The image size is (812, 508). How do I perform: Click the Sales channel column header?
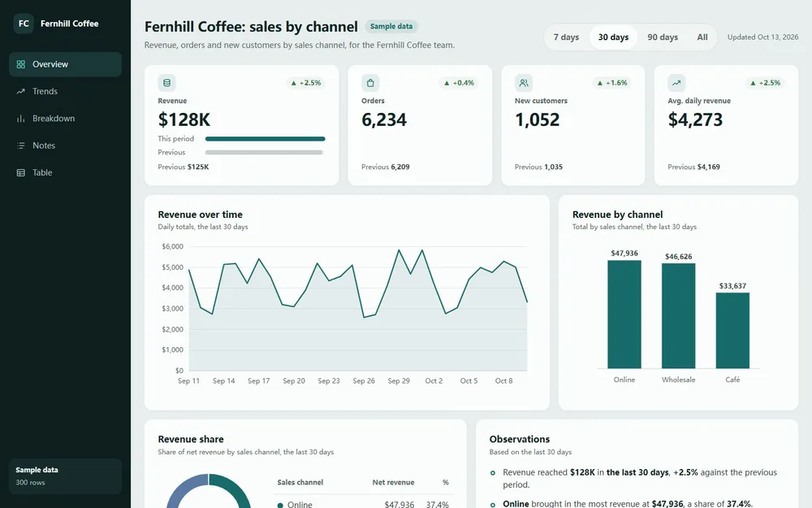point(300,483)
